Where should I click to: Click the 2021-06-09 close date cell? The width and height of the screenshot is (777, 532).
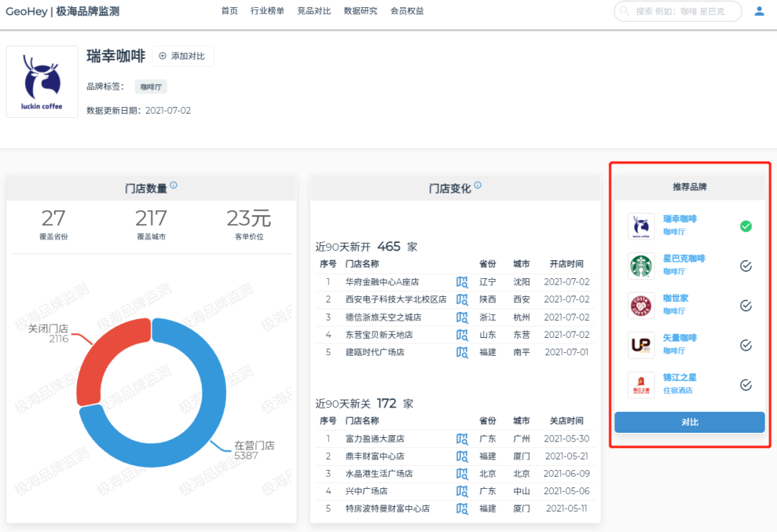(566, 474)
